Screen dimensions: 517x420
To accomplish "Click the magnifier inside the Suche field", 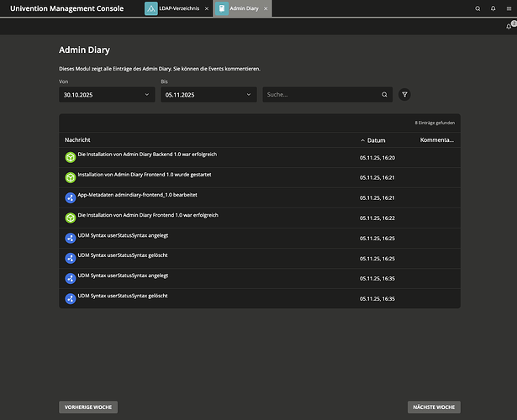I will (385, 95).
